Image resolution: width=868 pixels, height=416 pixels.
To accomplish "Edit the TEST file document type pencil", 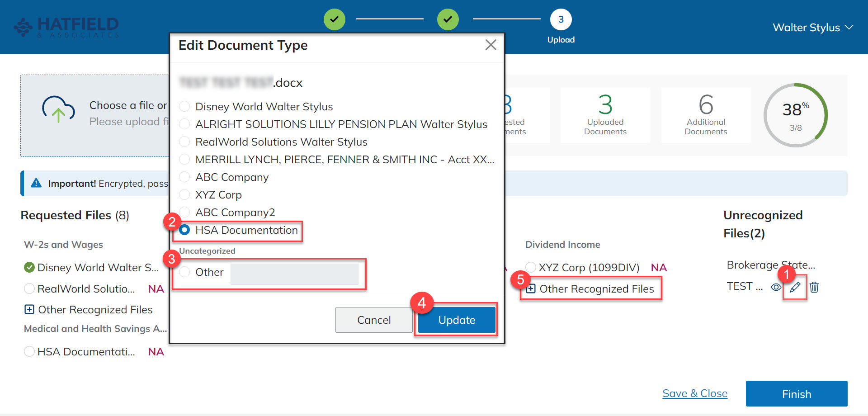I will 795,287.
